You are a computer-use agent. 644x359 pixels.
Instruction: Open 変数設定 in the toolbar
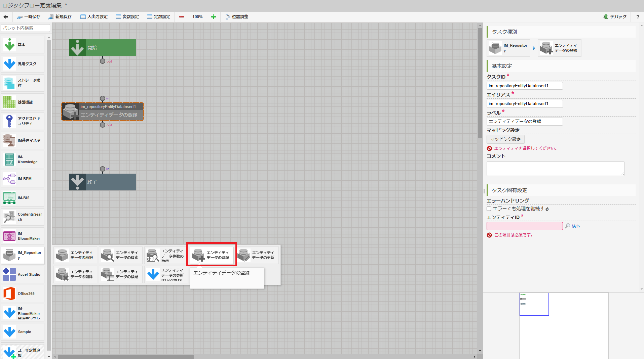127,16
